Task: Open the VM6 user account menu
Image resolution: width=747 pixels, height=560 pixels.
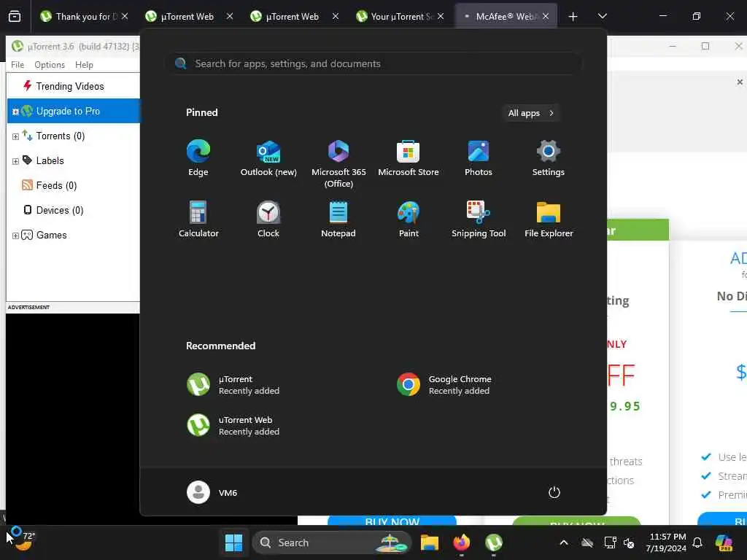Action: 212,492
